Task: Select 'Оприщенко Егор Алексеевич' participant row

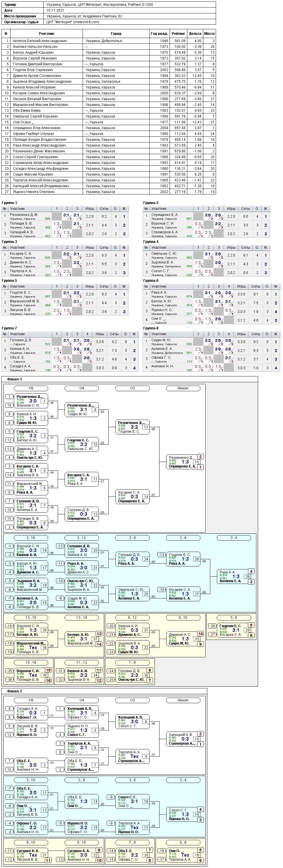Action: coord(109,128)
